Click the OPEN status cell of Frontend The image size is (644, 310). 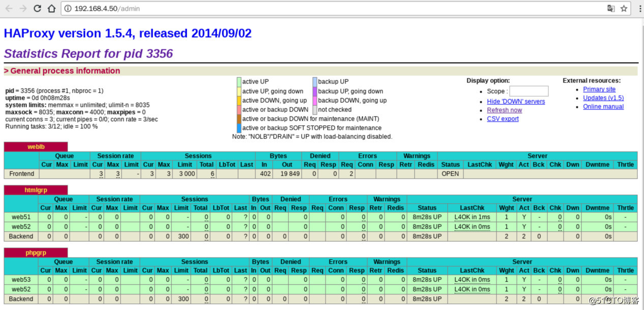[x=450, y=174]
